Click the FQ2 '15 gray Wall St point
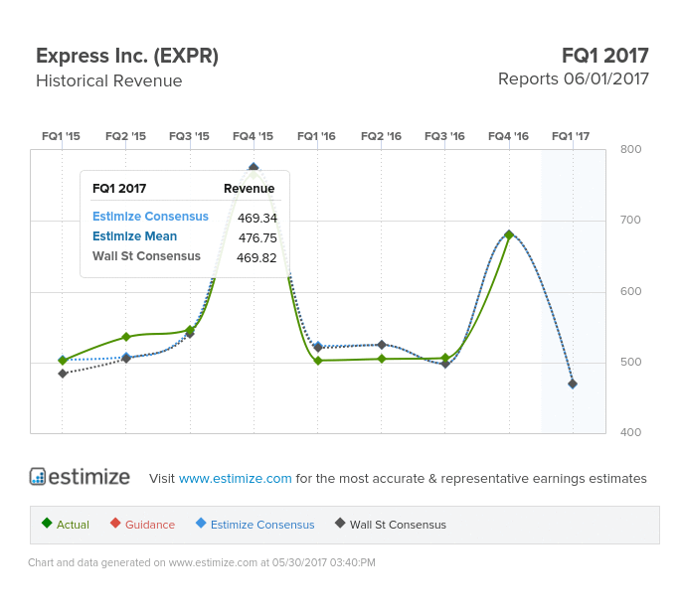The width and height of the screenshot is (681, 616). 126,359
